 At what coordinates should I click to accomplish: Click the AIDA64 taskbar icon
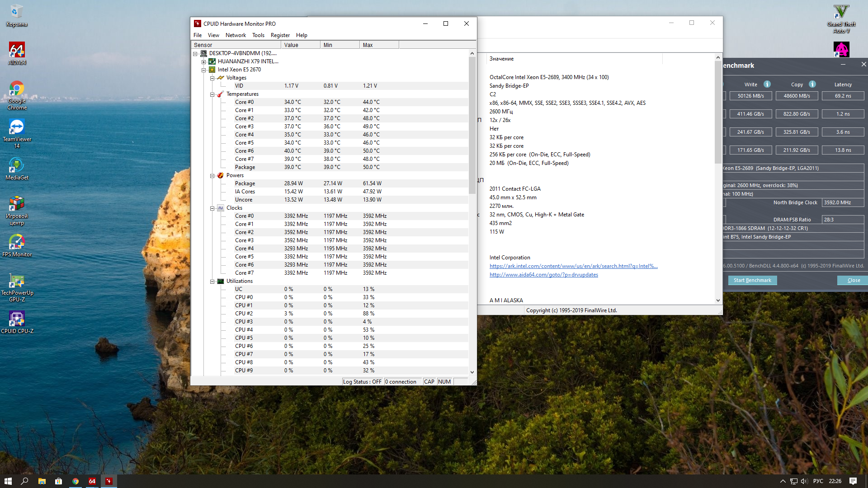[92, 481]
